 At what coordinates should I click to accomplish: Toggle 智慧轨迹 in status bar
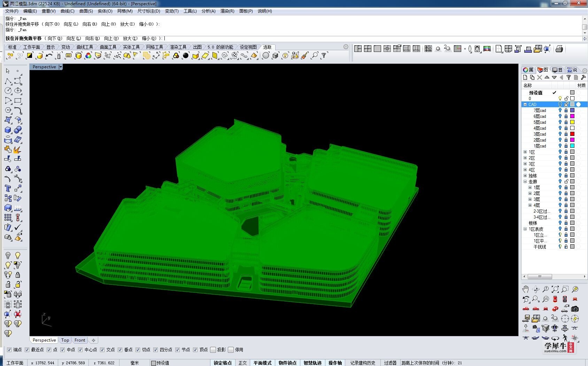[x=312, y=363]
